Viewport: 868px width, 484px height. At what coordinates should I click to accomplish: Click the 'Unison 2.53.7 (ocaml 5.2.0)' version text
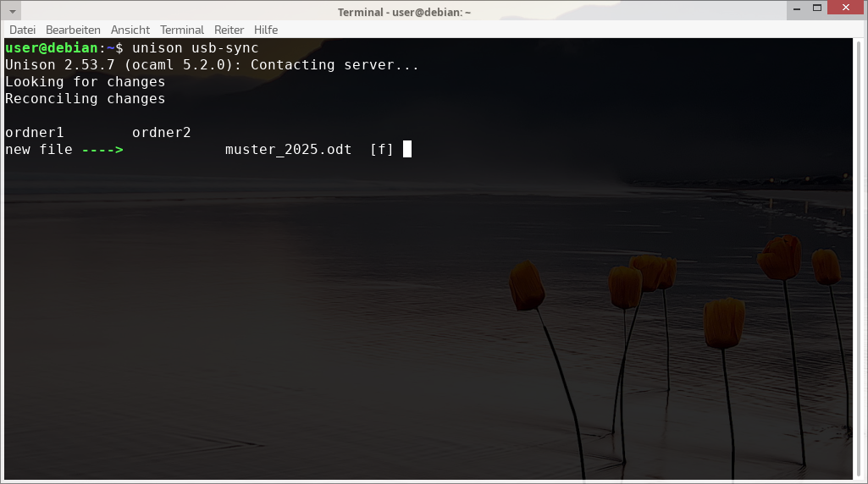tap(119, 64)
